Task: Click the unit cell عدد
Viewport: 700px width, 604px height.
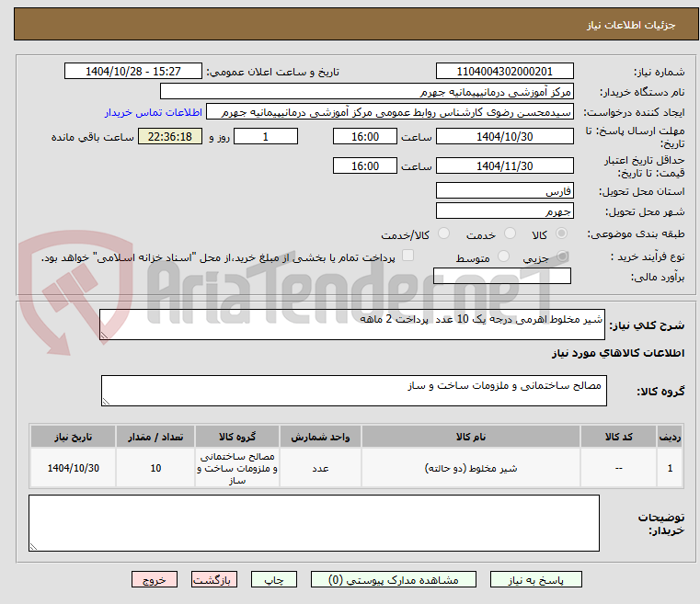Action: point(320,468)
